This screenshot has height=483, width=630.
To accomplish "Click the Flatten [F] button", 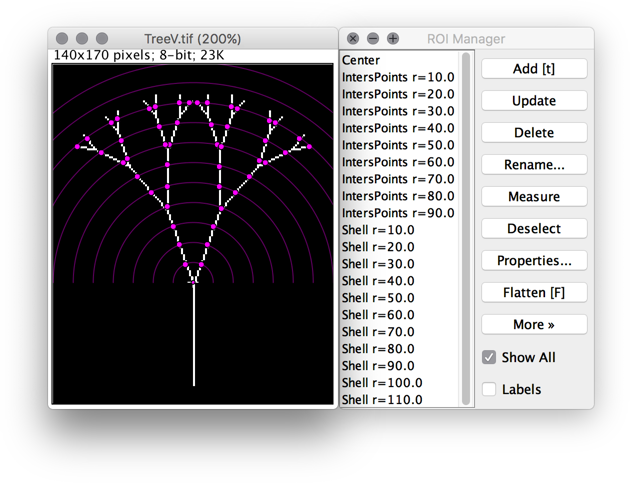I will click(534, 292).
